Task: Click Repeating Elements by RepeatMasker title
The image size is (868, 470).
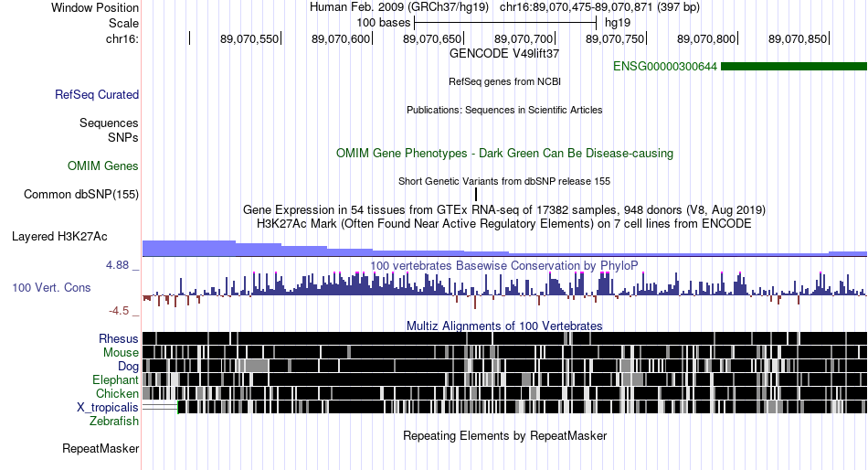Action: pyautogui.click(x=505, y=435)
